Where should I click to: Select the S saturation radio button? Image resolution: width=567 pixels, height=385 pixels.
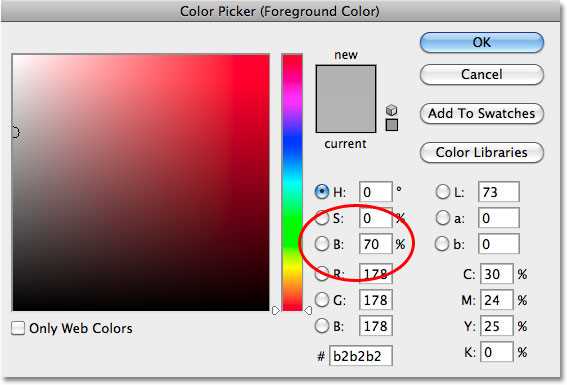pyautogui.click(x=321, y=218)
